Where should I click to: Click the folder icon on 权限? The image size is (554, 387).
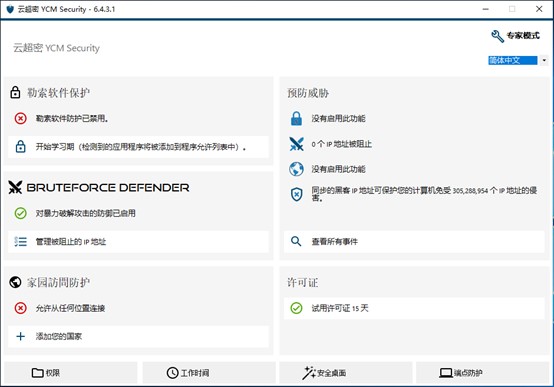click(x=37, y=373)
